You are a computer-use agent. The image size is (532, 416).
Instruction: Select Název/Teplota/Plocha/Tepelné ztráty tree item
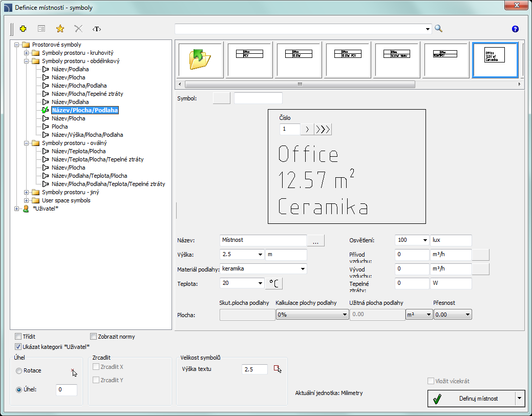point(97,159)
